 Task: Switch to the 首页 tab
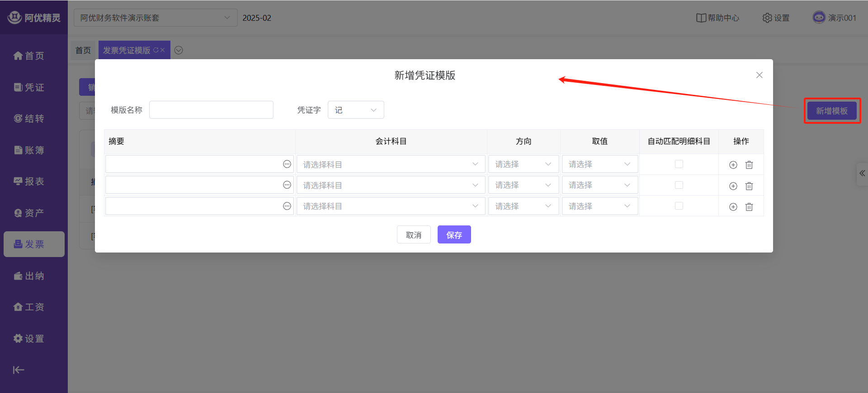tap(83, 50)
